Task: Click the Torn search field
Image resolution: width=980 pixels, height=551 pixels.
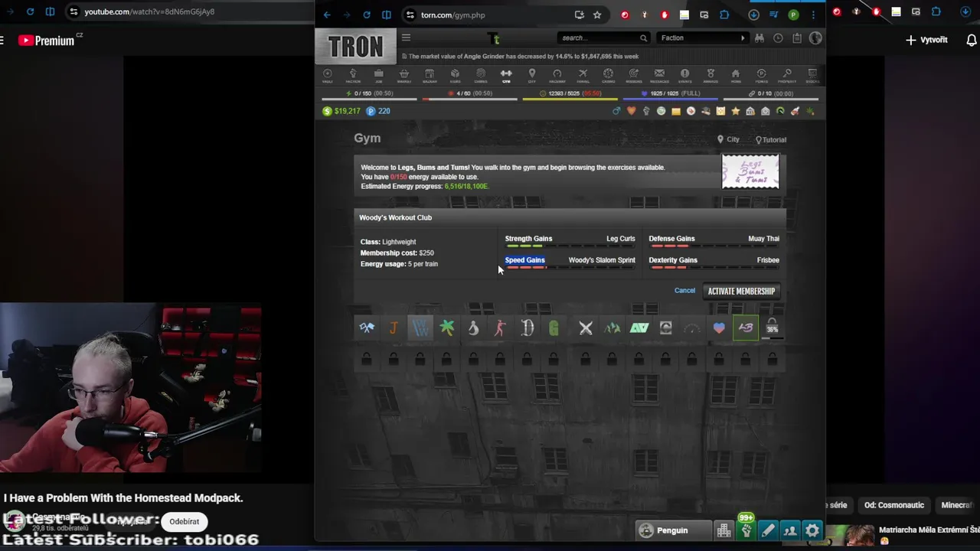Action: click(598, 38)
